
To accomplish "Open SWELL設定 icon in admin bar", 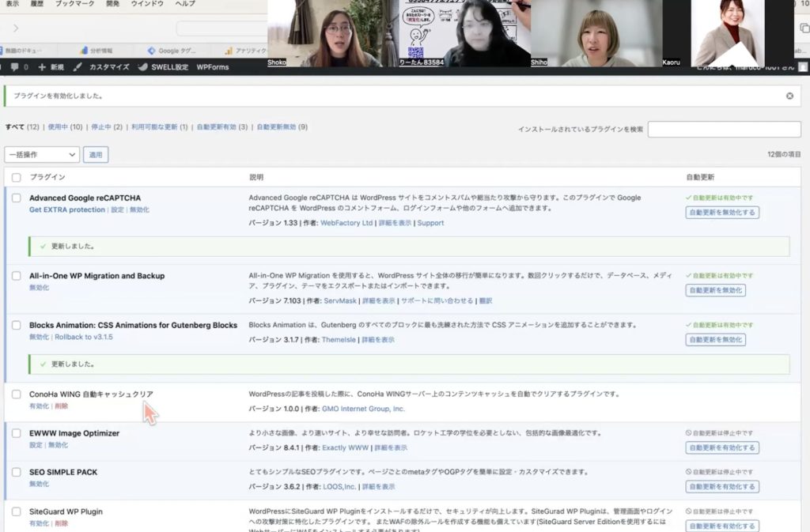I will pos(143,67).
